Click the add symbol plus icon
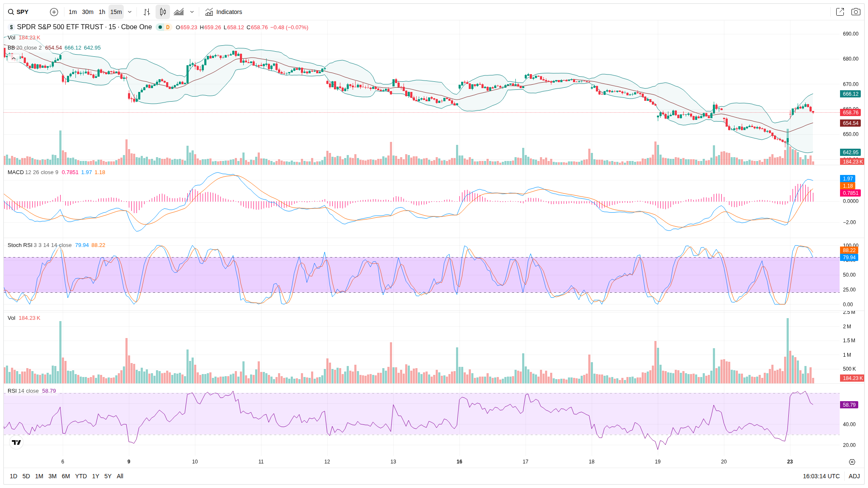The height and width of the screenshot is (488, 868). click(54, 12)
